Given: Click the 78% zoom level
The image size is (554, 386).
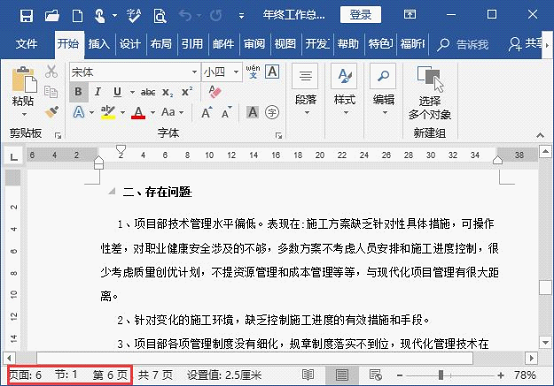Looking at the screenshot, I should click(525, 375).
